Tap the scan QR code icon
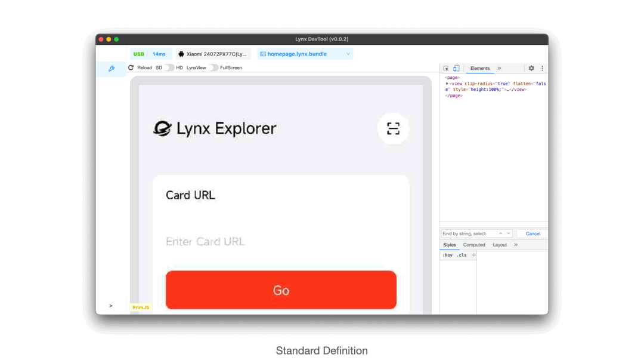This screenshot has height=363, width=644. point(393,129)
